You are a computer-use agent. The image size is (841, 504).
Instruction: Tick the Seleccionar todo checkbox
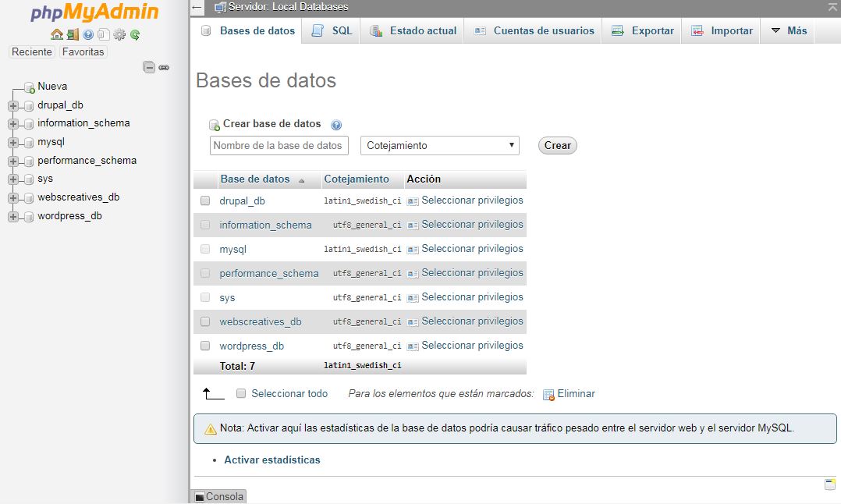point(241,393)
